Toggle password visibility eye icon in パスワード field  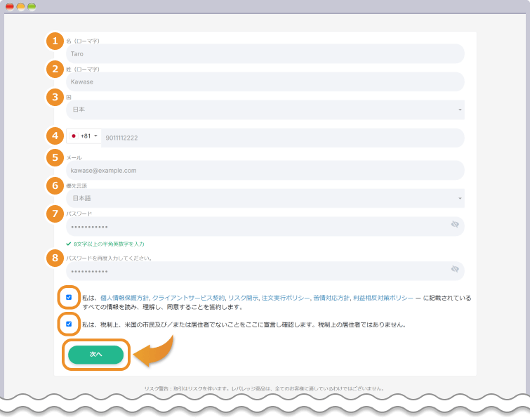pyautogui.click(x=455, y=224)
